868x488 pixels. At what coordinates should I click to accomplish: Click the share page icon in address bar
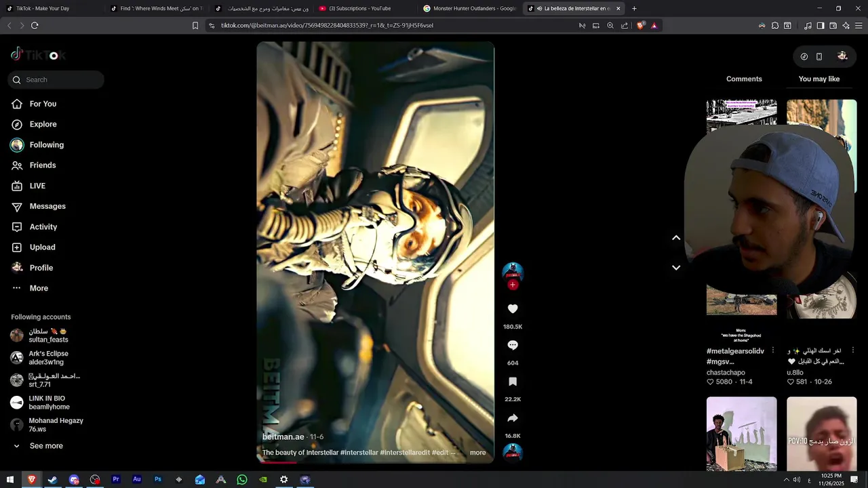(625, 26)
